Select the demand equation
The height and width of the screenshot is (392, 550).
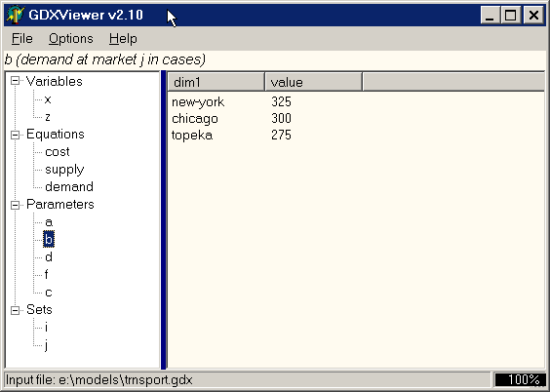(69, 187)
